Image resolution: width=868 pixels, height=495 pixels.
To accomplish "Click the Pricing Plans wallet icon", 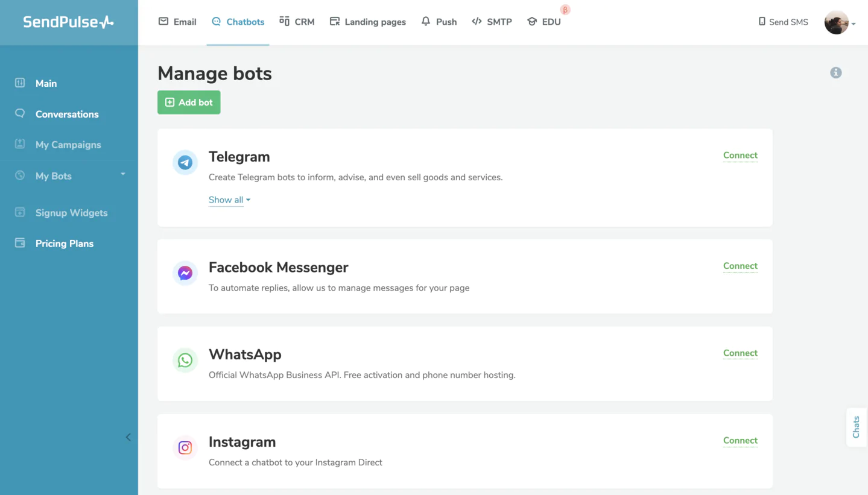I will click(20, 243).
